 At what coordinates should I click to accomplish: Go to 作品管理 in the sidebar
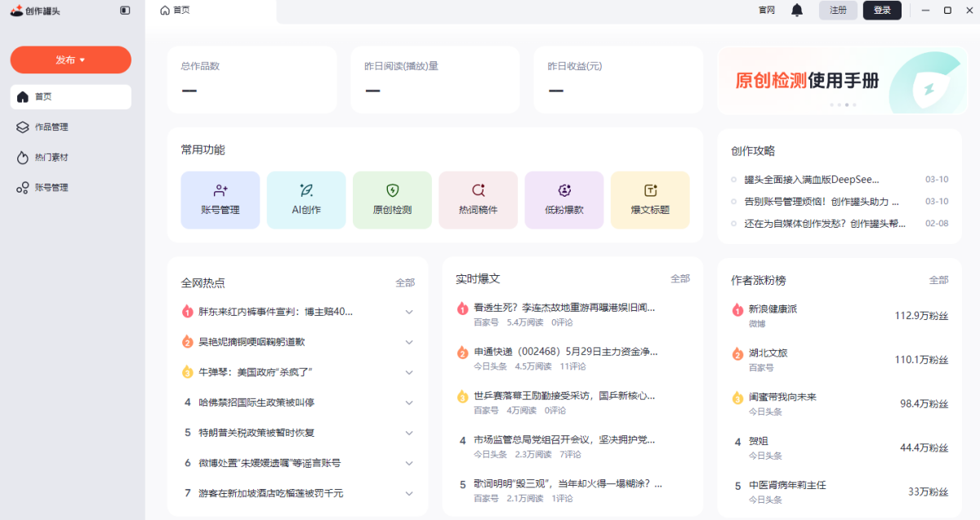click(51, 127)
